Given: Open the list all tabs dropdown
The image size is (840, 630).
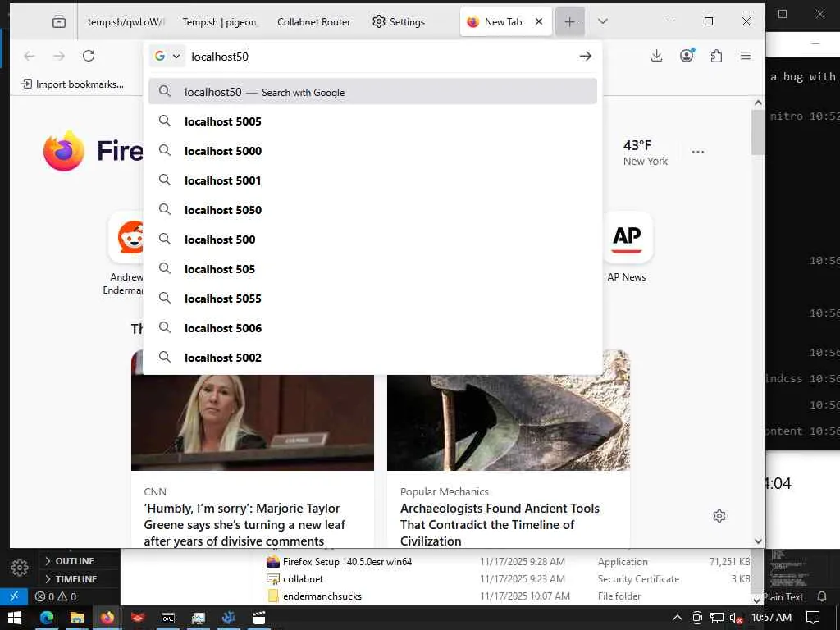Looking at the screenshot, I should click(x=603, y=21).
